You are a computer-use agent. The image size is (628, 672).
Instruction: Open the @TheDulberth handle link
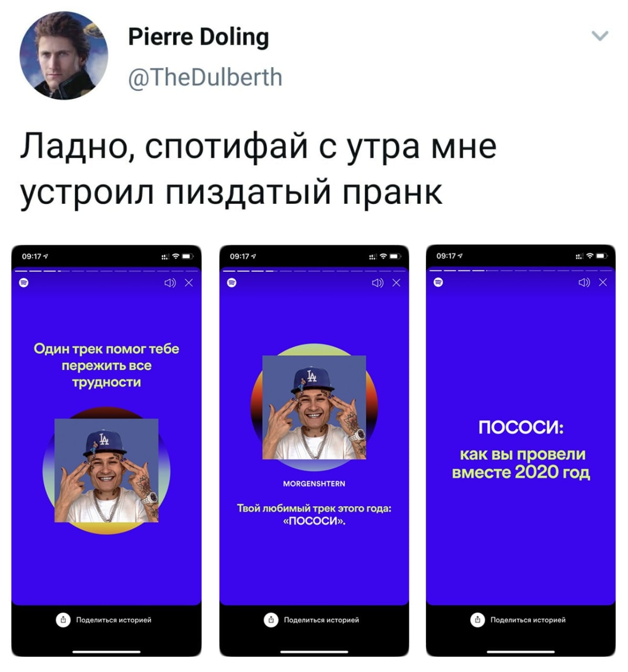(x=205, y=77)
